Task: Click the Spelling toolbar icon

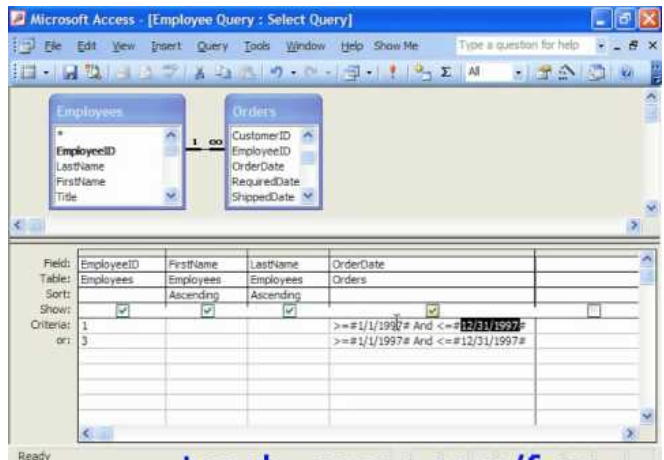Action: tap(169, 72)
